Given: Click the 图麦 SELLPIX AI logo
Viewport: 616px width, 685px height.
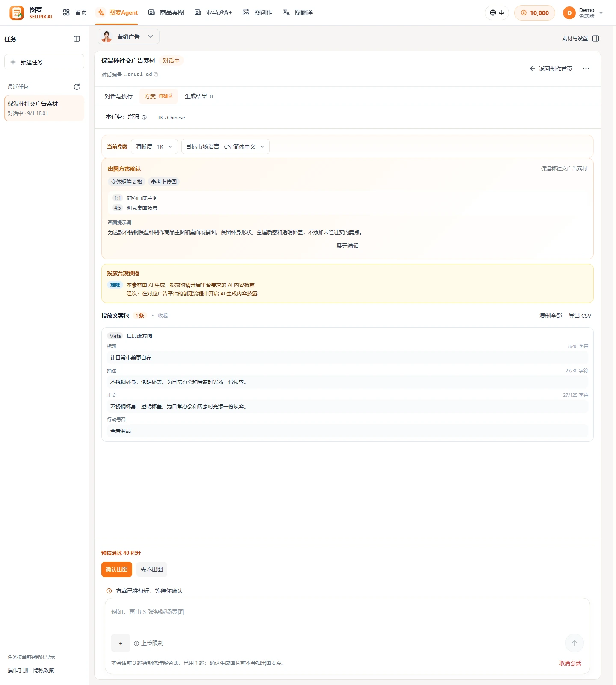Looking at the screenshot, I should click(31, 13).
